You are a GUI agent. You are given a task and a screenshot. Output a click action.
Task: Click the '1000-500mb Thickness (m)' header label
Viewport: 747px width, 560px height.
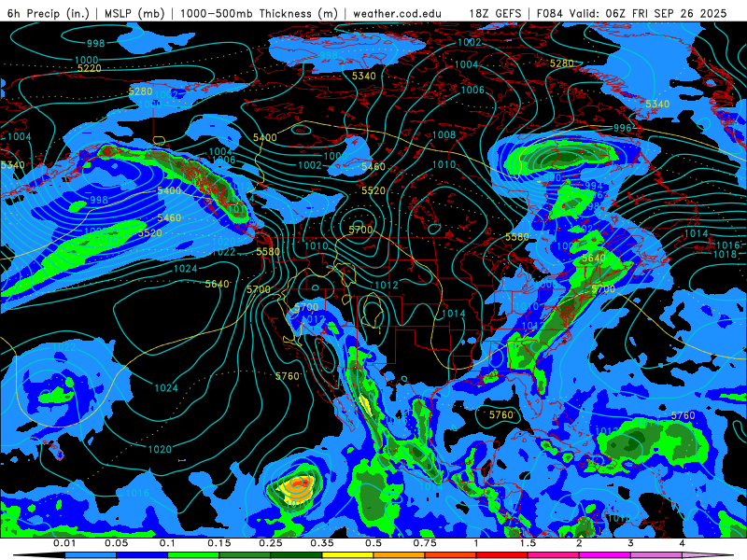(x=259, y=13)
